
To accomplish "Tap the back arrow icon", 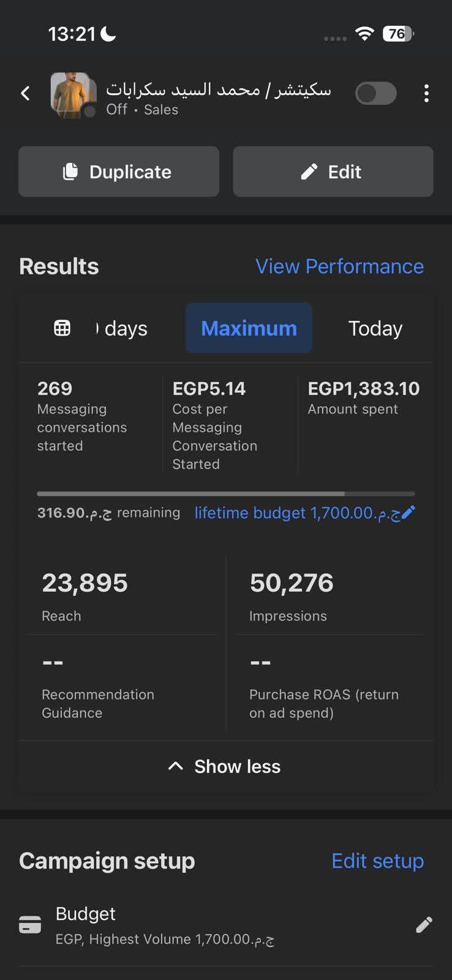I will tap(25, 93).
